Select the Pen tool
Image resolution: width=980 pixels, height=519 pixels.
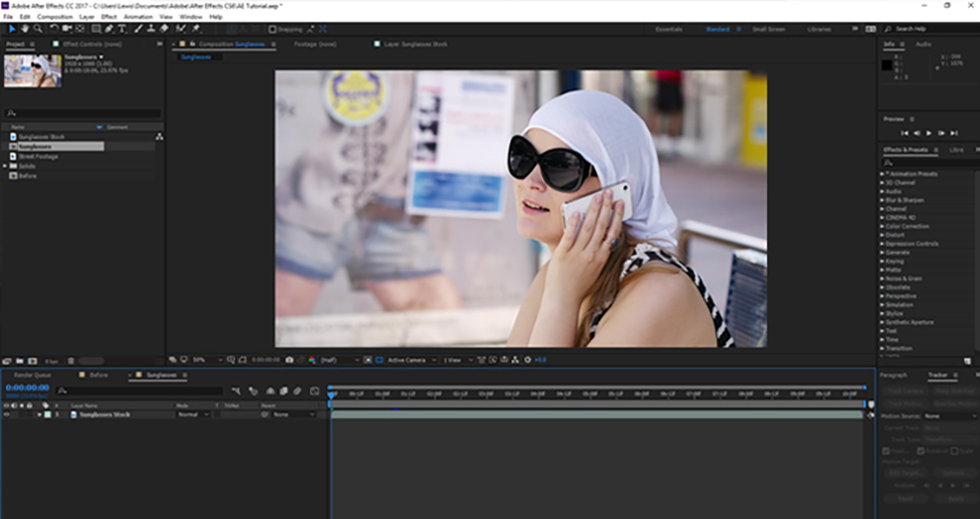click(109, 29)
